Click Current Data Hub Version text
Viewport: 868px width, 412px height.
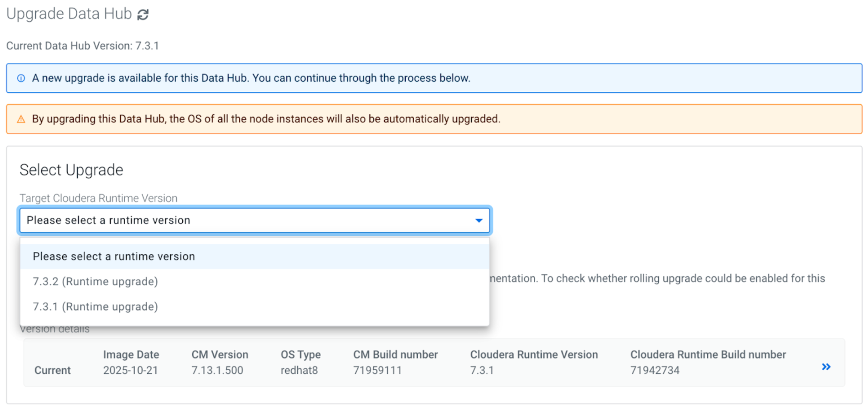[x=83, y=46]
